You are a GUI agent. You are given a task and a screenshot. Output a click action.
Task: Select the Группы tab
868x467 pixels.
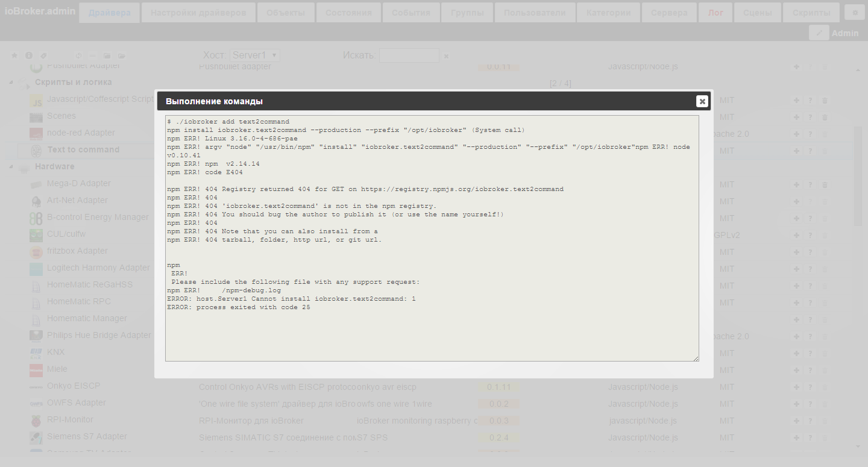pyautogui.click(x=467, y=12)
